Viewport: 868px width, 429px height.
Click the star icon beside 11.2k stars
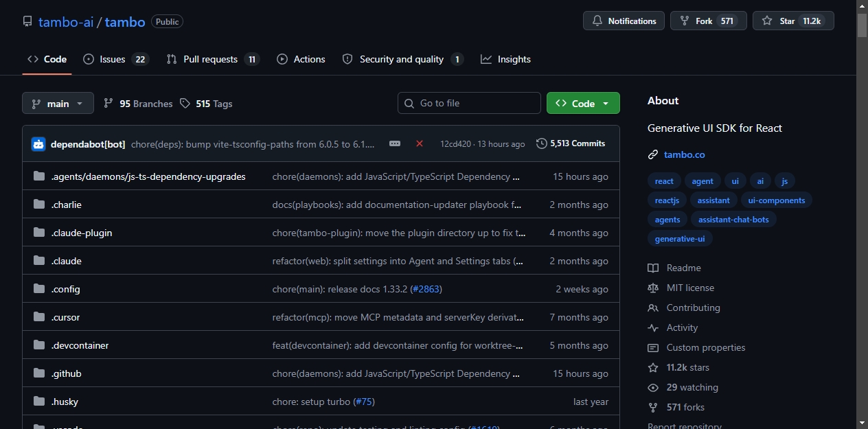(x=653, y=367)
